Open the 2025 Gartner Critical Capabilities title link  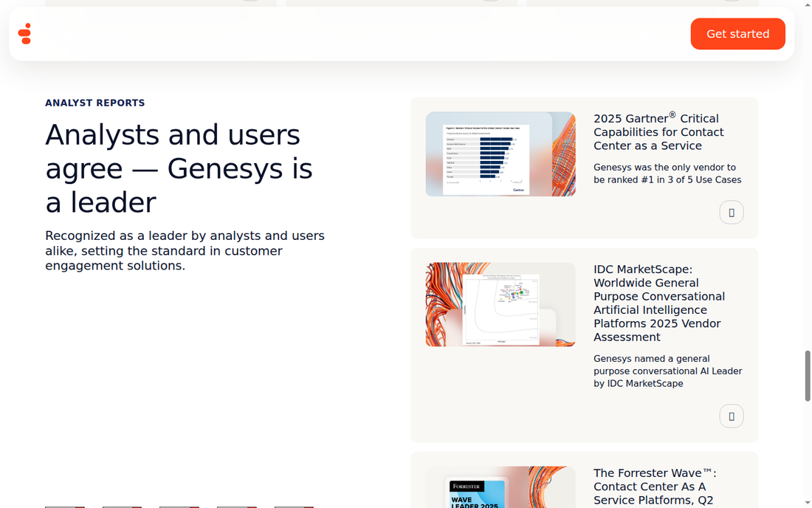click(x=658, y=131)
